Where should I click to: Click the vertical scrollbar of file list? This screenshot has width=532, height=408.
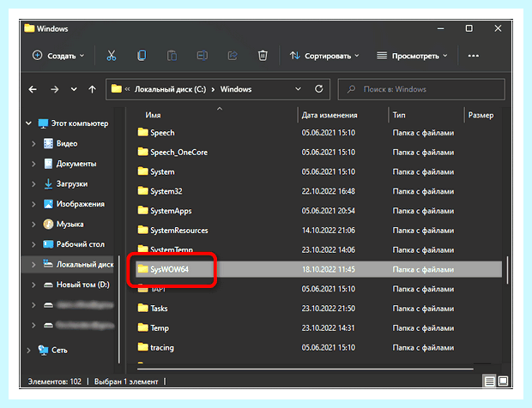tap(507, 270)
